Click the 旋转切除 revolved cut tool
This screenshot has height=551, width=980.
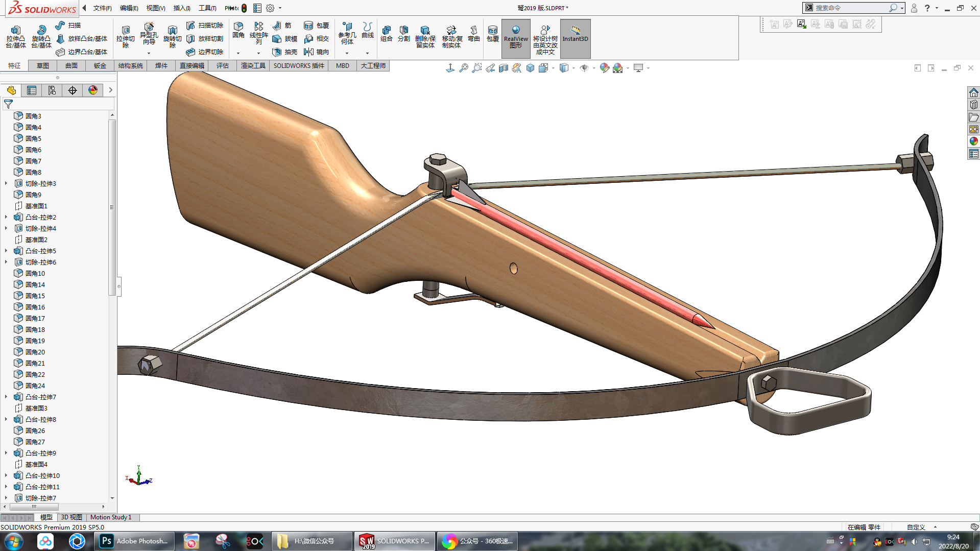click(x=173, y=37)
